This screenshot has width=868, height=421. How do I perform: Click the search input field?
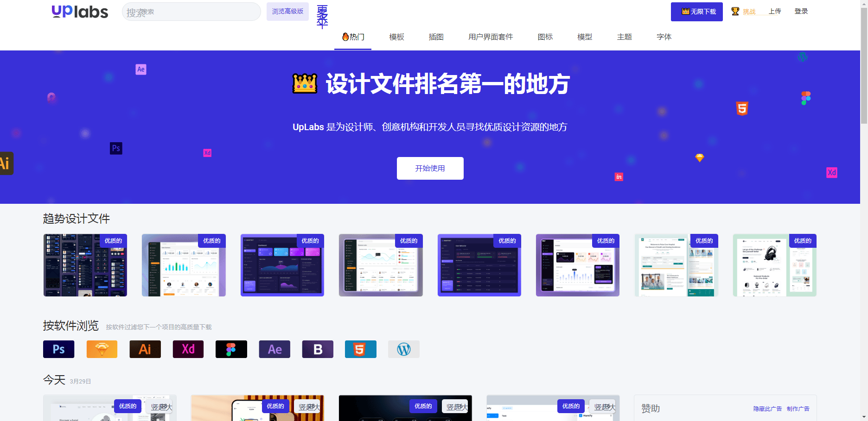click(x=191, y=12)
